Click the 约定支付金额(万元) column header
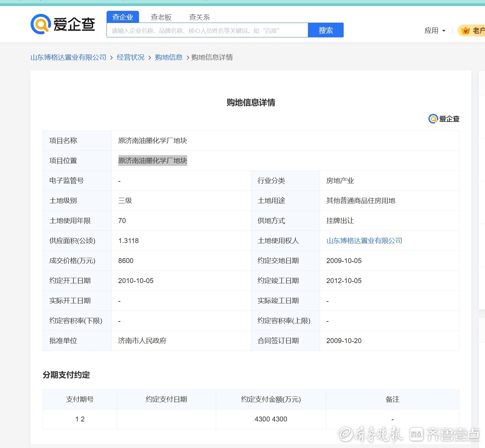The height and width of the screenshot is (448, 485). (271, 399)
